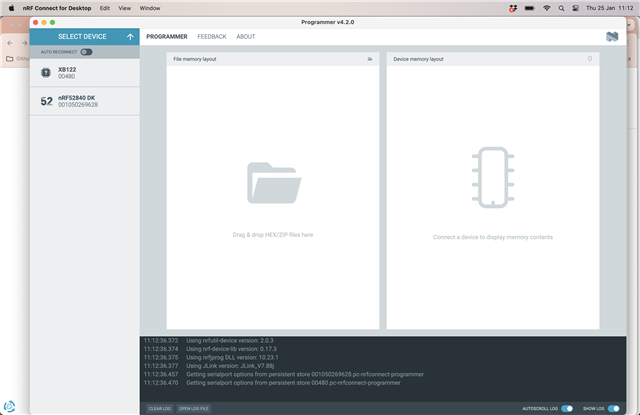Select the XB122 device entry

pos(84,73)
